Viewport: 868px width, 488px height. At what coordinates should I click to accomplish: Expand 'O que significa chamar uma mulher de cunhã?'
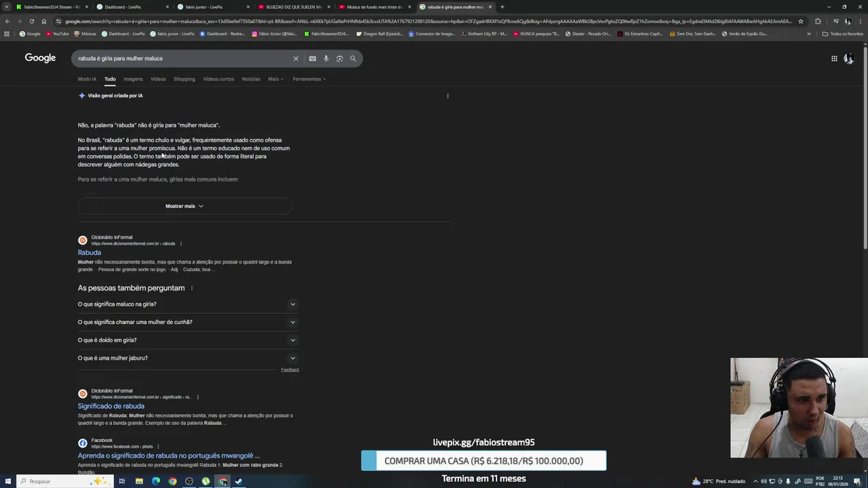187,322
